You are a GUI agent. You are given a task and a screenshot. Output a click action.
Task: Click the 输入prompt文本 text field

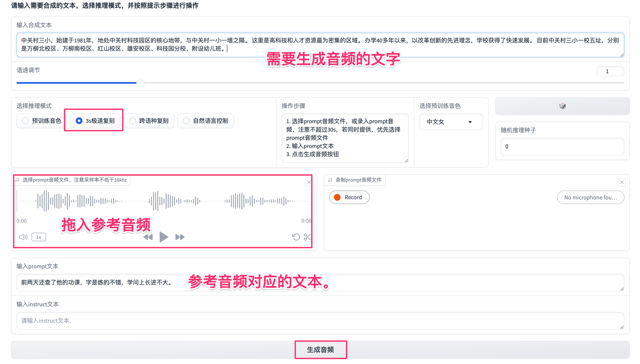pyautogui.click(x=320, y=282)
